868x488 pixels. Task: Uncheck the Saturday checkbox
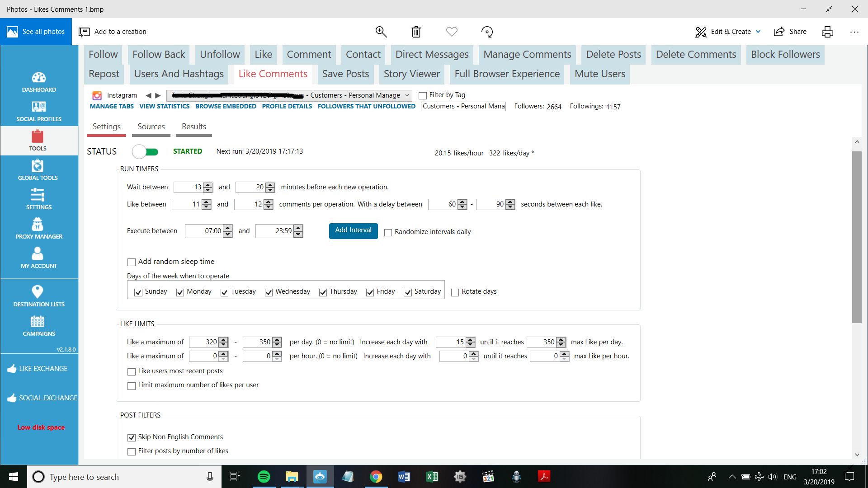408,292
